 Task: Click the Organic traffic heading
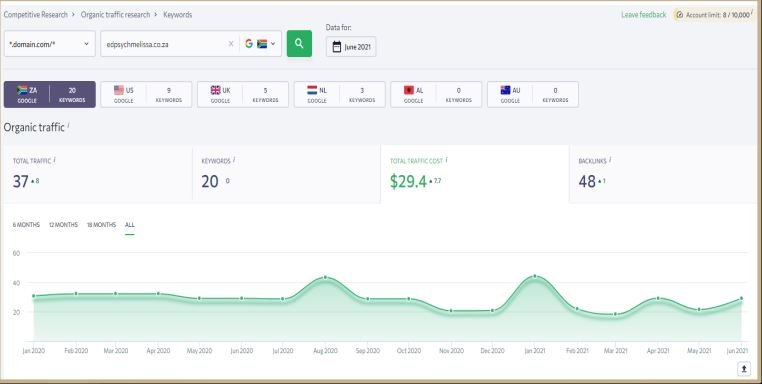click(x=34, y=127)
